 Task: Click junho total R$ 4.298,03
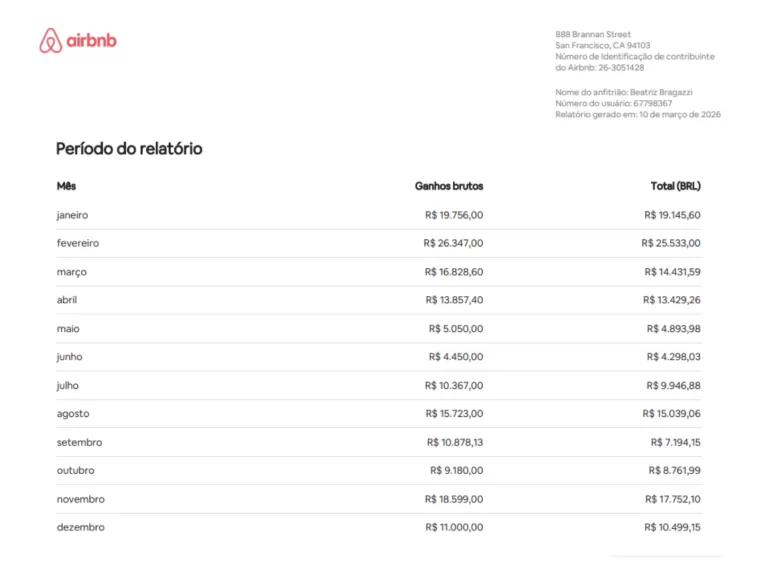(674, 357)
